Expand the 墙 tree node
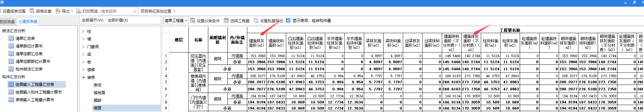Screen dimensions: 644x112 pos(84,39)
